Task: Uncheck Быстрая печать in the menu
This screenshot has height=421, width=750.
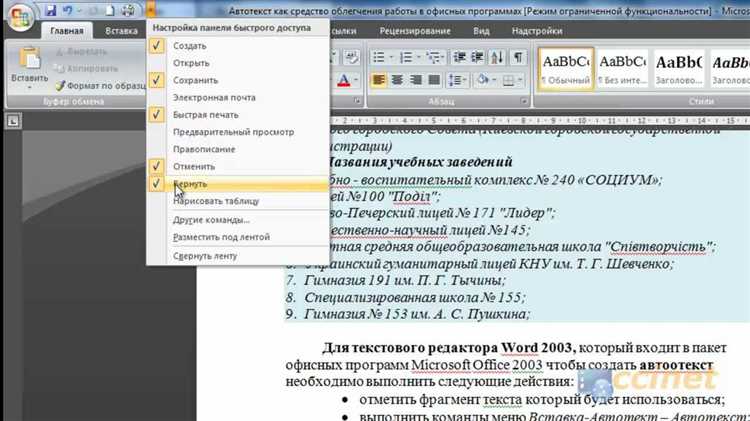Action: (238, 115)
